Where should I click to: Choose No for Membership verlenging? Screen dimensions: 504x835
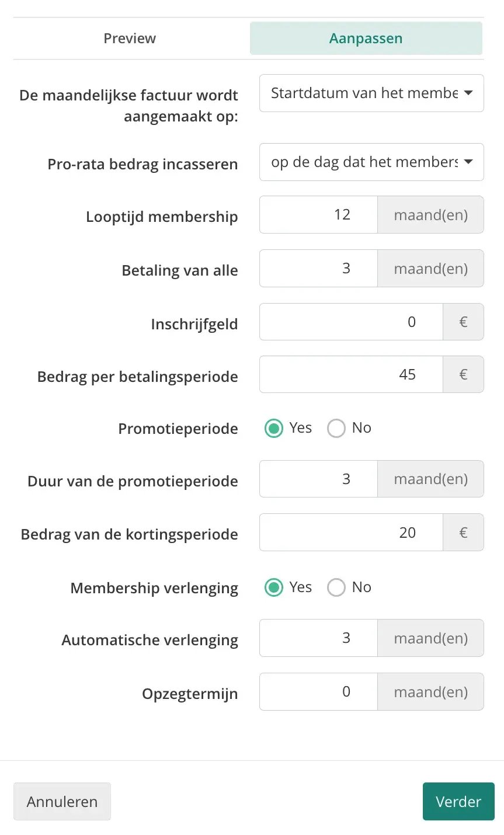336,587
